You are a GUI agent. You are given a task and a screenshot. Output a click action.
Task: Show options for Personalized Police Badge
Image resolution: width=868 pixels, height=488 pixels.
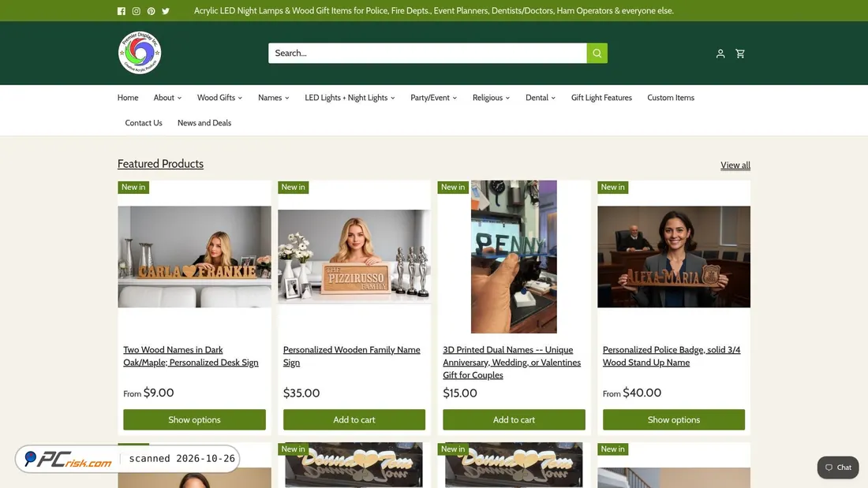tap(674, 419)
